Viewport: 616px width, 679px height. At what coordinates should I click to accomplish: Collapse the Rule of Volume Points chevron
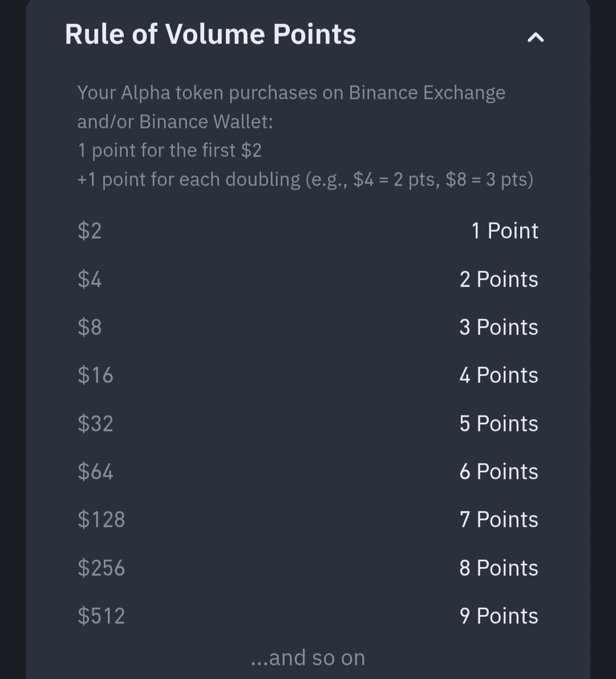pos(536,38)
